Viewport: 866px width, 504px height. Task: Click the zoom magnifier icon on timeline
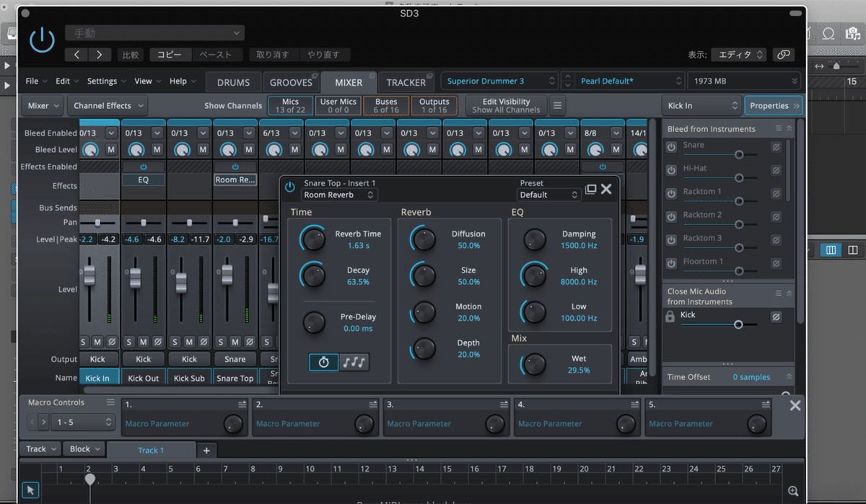tap(793, 491)
